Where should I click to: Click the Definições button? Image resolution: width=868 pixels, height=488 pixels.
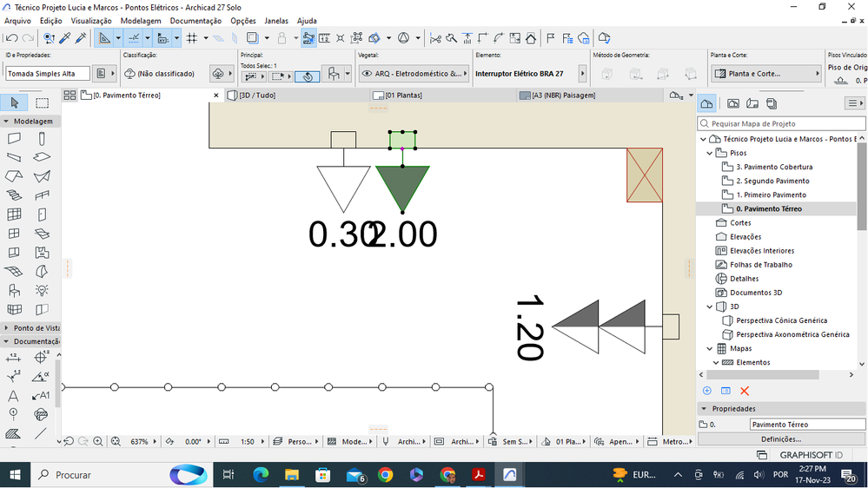(781, 439)
